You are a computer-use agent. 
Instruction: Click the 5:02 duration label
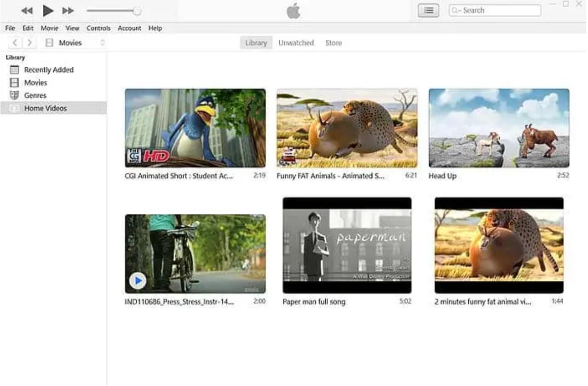[405, 301]
